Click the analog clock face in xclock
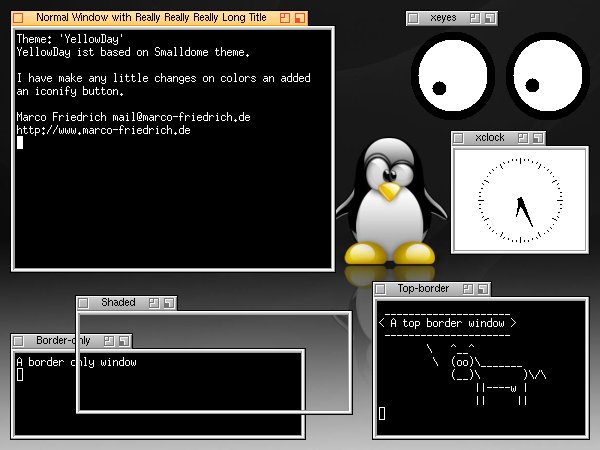The width and height of the screenshot is (600, 450). 520,200
